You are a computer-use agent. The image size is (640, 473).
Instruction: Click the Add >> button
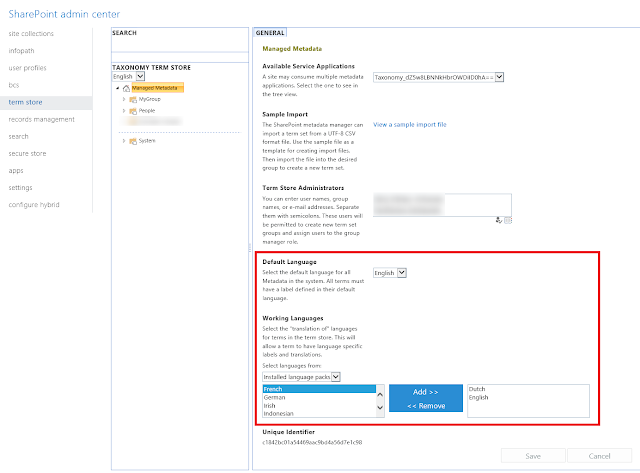(x=425, y=393)
